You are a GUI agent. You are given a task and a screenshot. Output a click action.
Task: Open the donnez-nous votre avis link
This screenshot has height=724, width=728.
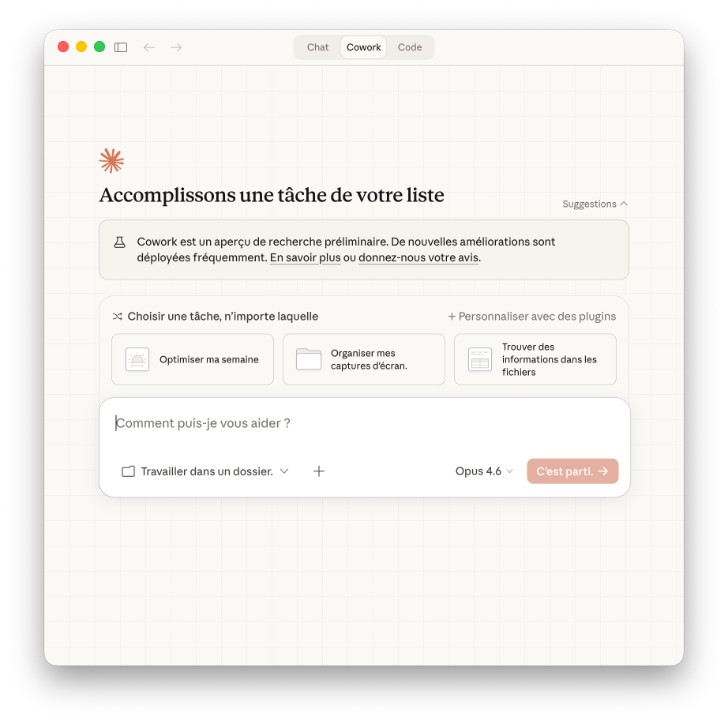(x=418, y=257)
